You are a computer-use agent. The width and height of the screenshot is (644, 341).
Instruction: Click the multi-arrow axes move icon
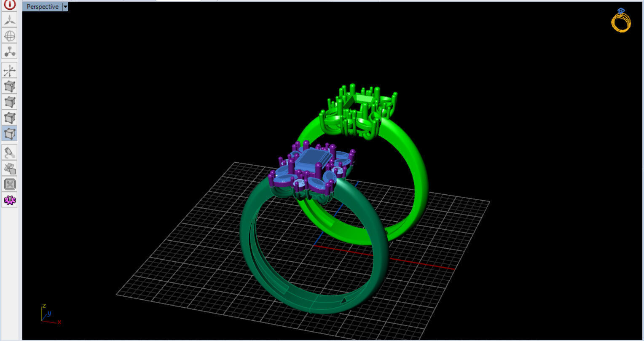click(x=10, y=70)
